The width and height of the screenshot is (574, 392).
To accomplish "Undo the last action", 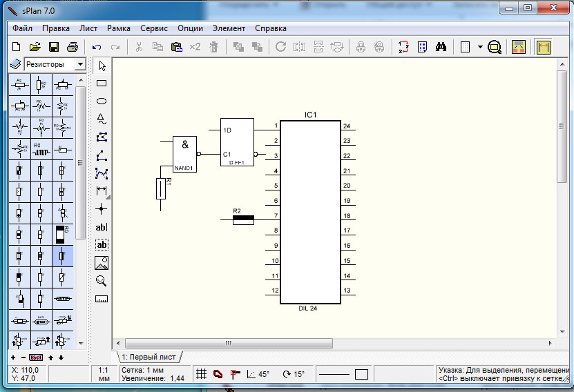I will point(97,47).
